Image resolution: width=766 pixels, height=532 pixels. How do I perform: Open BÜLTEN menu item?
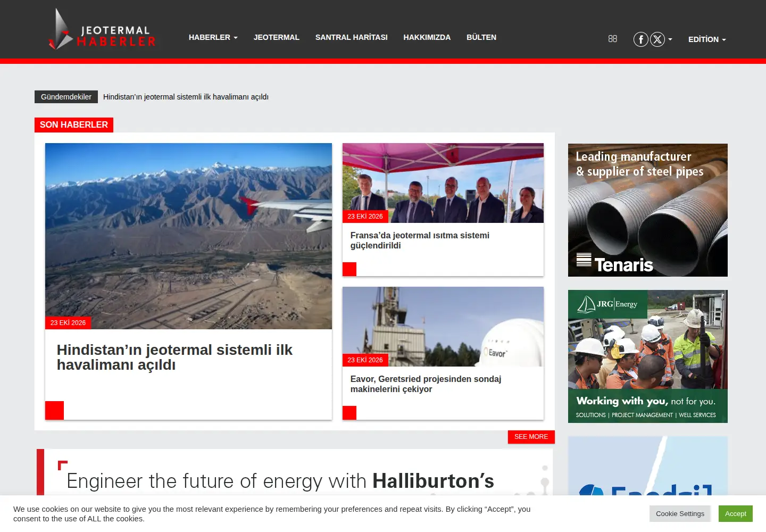point(481,37)
